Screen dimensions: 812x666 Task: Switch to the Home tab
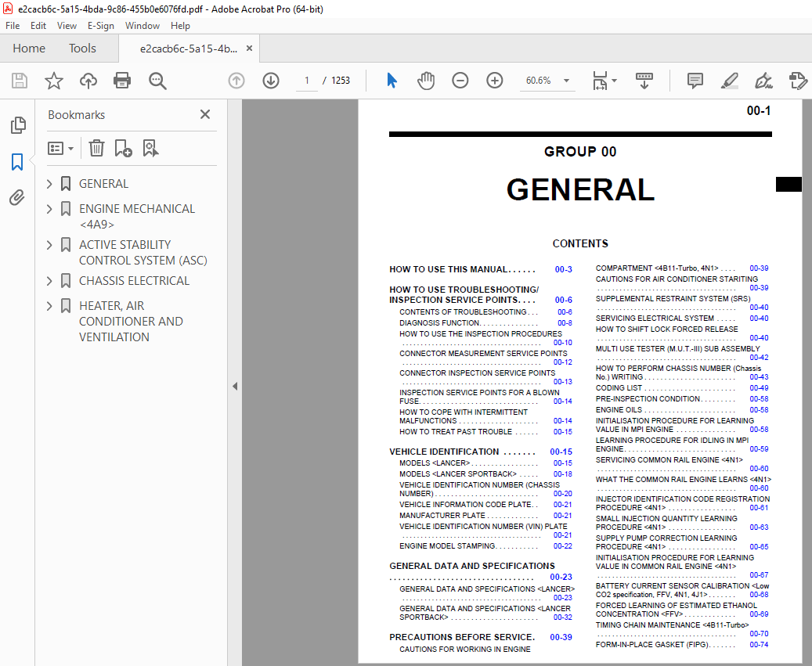(x=29, y=49)
